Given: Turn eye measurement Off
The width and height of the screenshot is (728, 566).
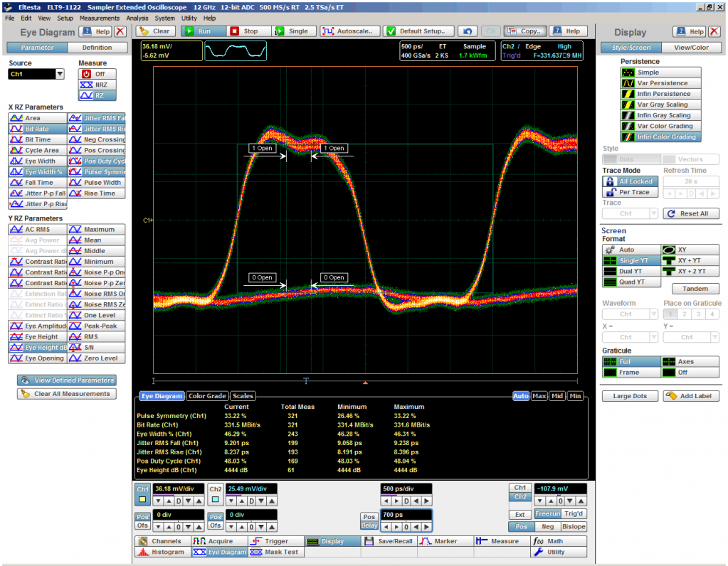Looking at the screenshot, I should 97,74.
